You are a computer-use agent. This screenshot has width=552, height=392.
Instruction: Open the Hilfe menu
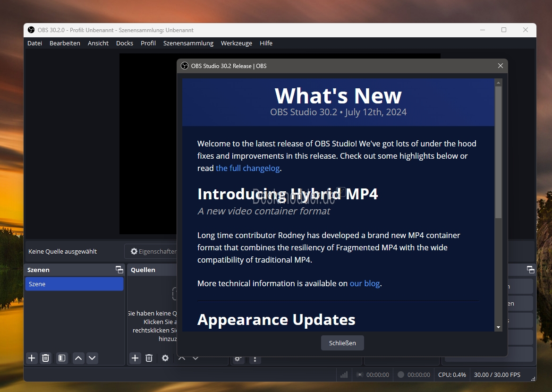coord(266,43)
